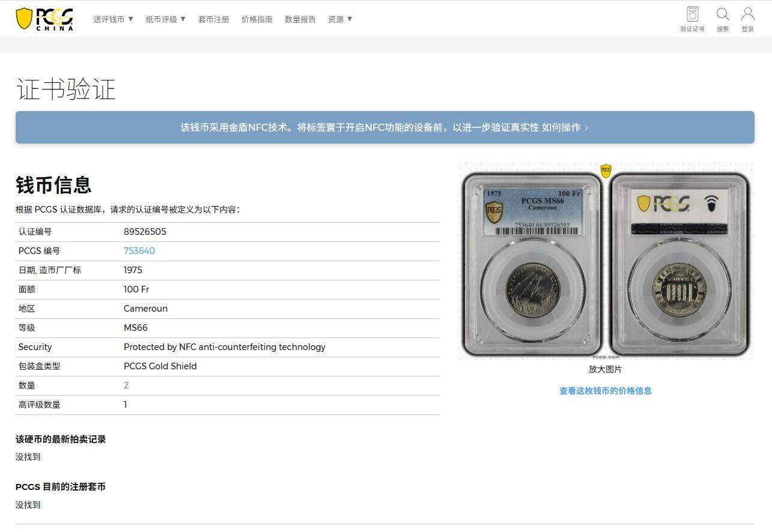Click the PCGS China logo
The image size is (772, 532).
tap(45, 19)
